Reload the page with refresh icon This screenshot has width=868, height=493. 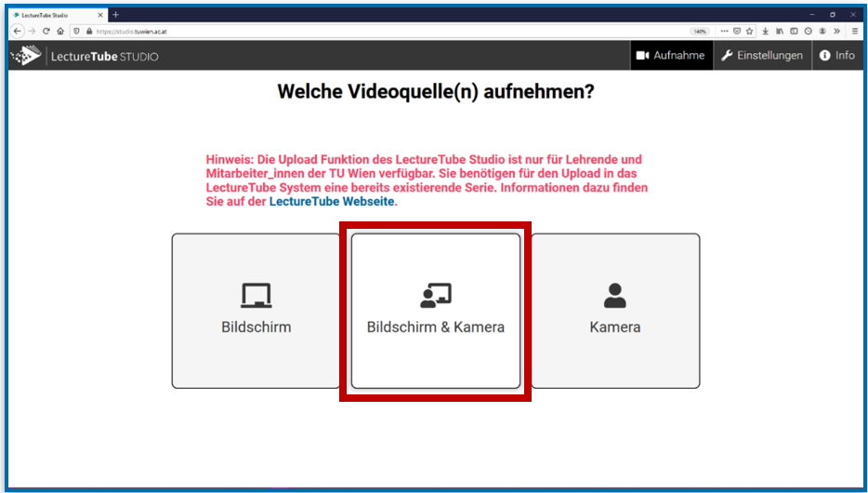[x=46, y=32]
